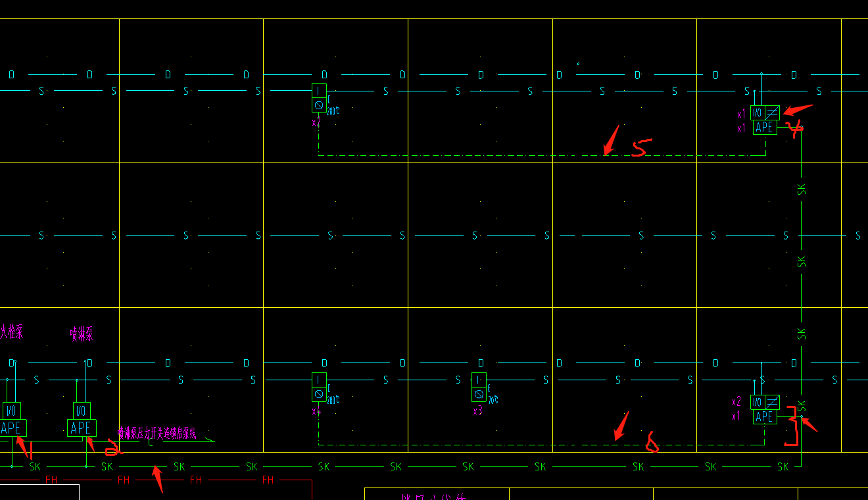Select the upper-right APE box

click(x=764, y=128)
